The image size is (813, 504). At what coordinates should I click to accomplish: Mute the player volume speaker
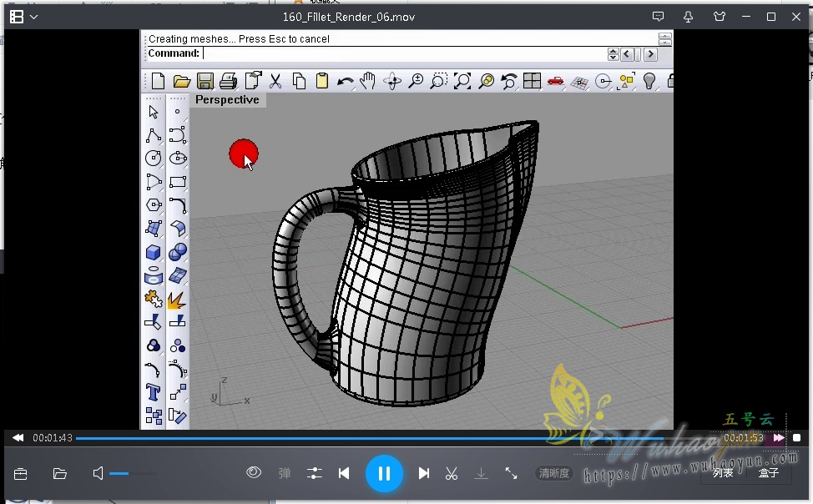(98, 473)
